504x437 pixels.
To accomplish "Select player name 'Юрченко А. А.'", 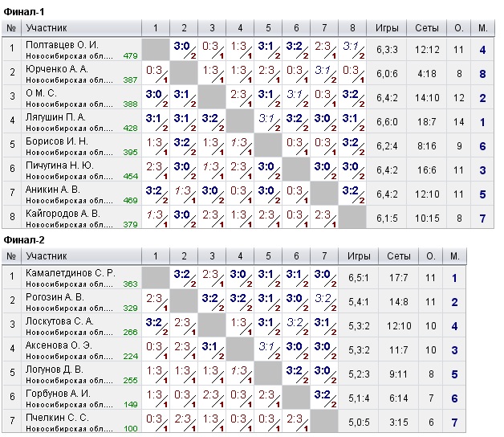I will [x=57, y=69].
